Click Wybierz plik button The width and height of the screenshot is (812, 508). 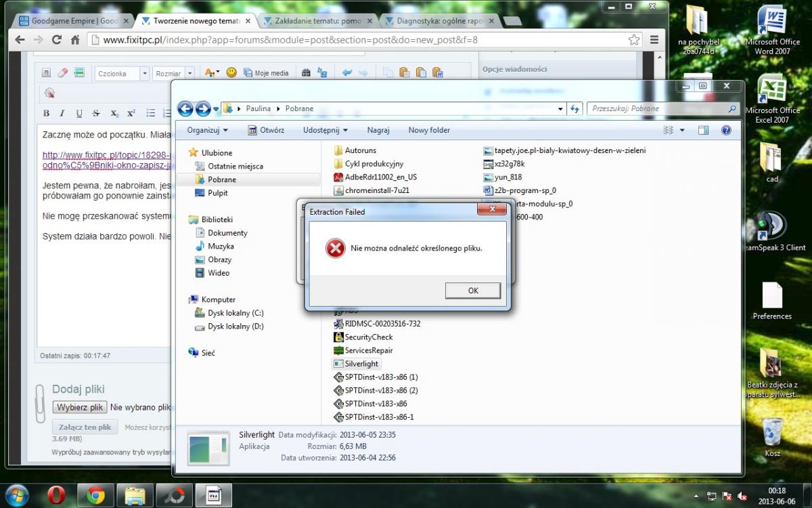pos(80,408)
